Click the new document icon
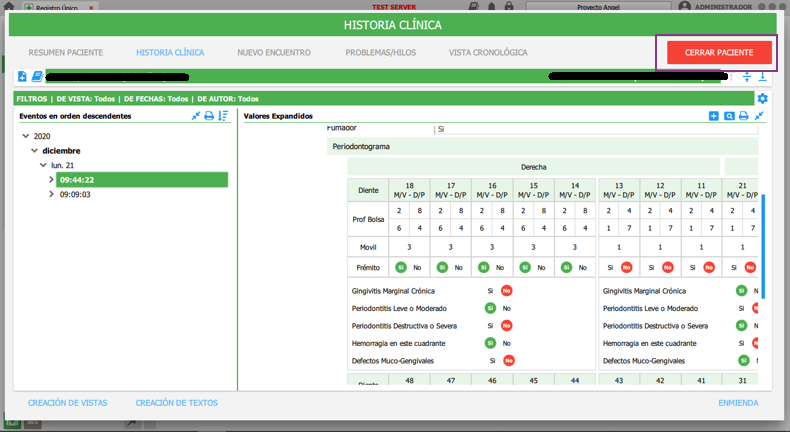 pyautogui.click(x=22, y=76)
